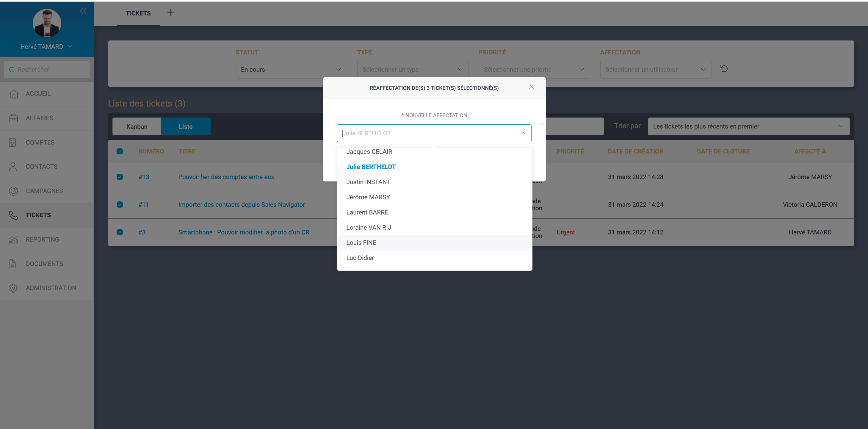
Task: Uncheck the select-all tickets header checkbox
Action: (x=120, y=151)
